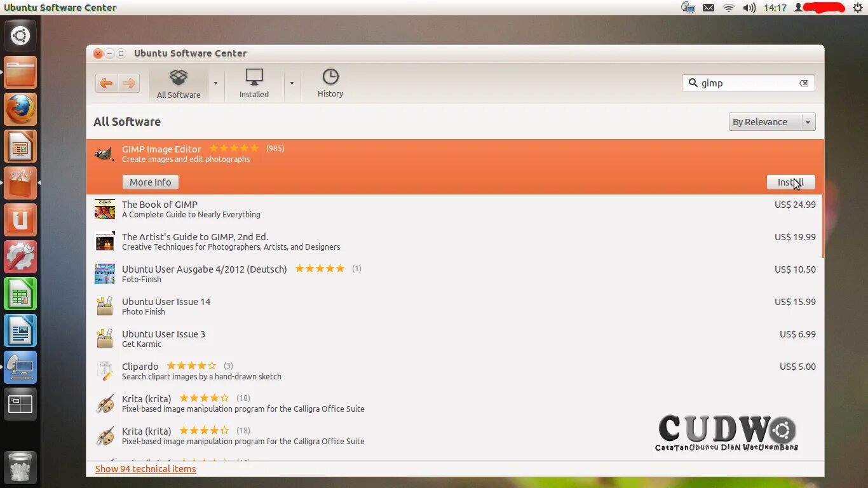Open Ubuntu One from the launcher

20,220
